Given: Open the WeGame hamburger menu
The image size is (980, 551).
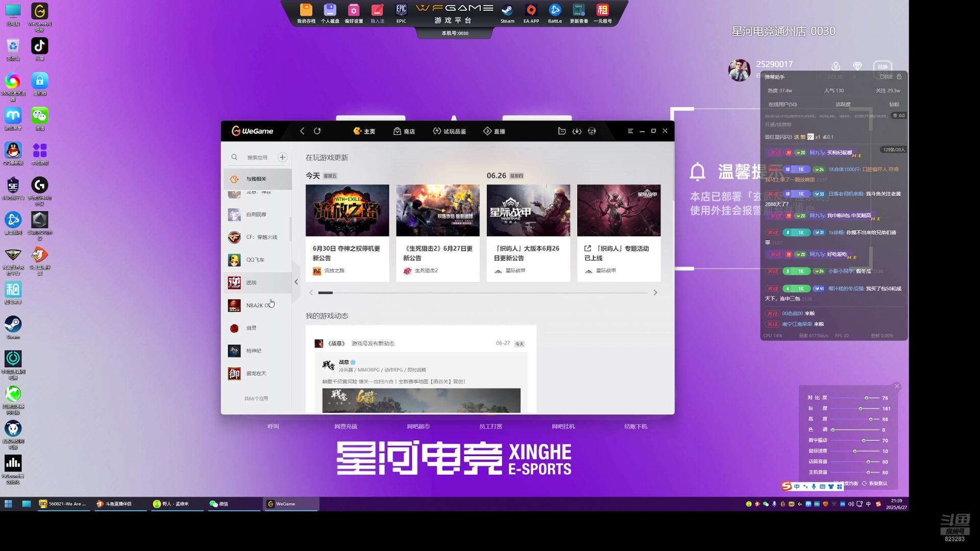Looking at the screenshot, I should 630,131.
